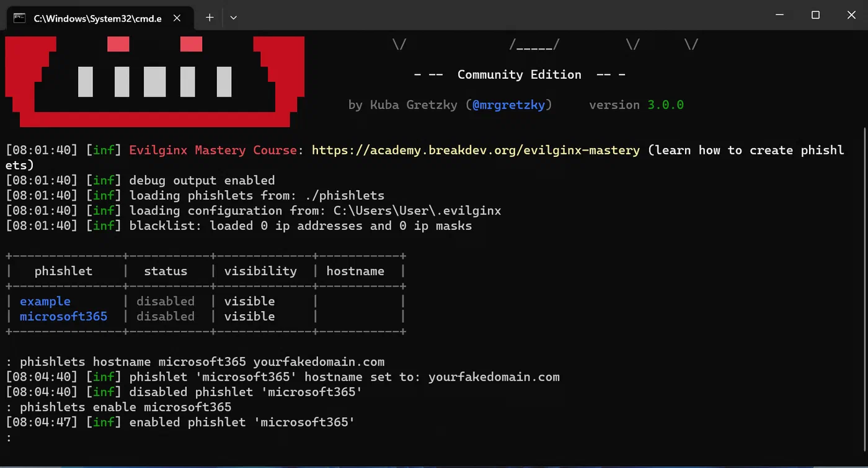Click the @mrgretzky handle

508,105
